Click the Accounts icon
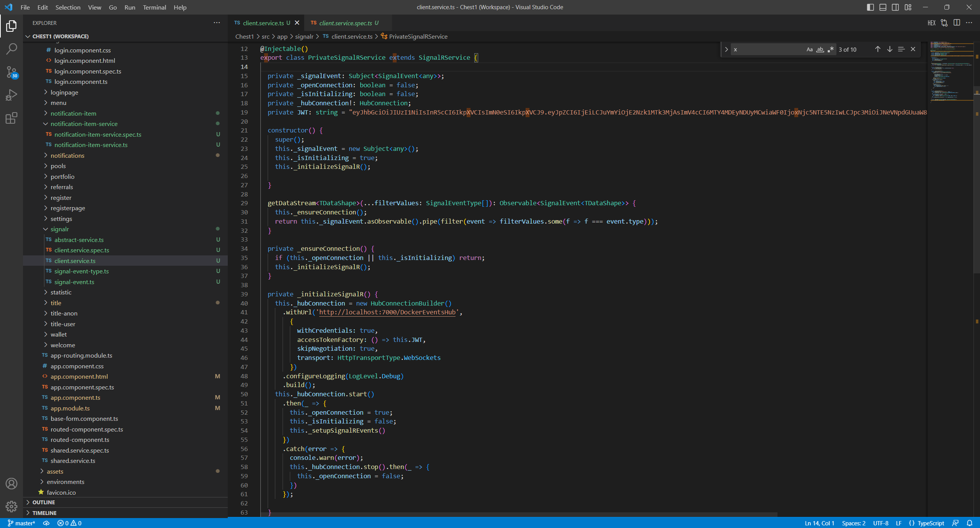The width and height of the screenshot is (980, 528). coord(11,484)
